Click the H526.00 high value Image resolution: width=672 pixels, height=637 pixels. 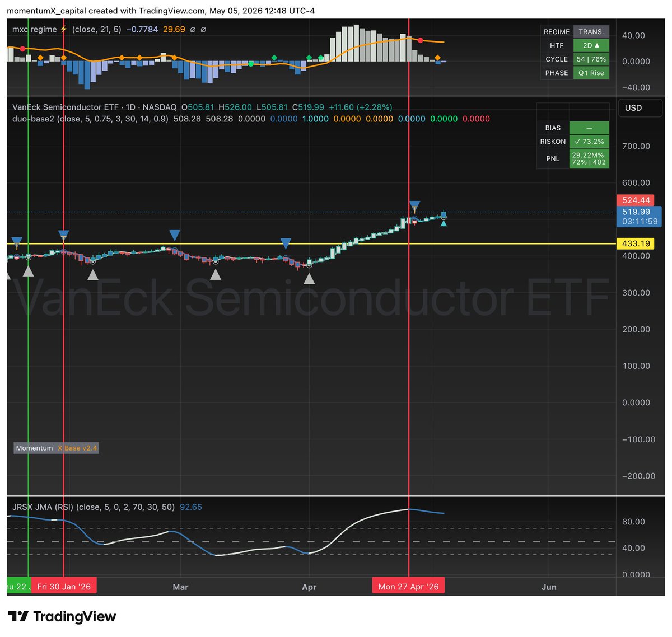(235, 107)
